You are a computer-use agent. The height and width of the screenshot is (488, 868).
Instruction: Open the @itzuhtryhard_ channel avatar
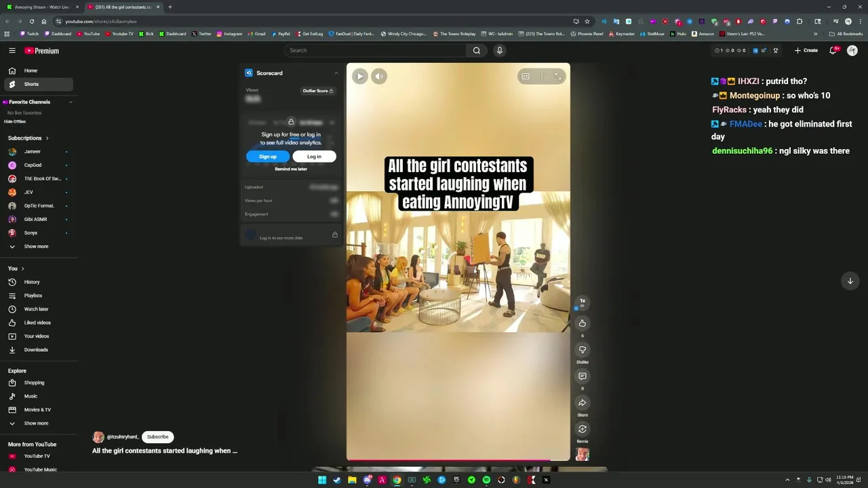click(x=98, y=437)
